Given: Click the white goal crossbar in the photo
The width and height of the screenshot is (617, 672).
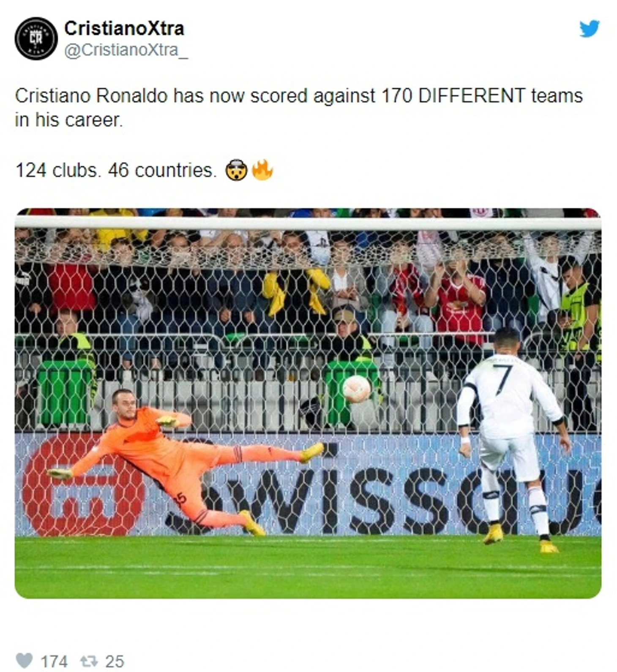Looking at the screenshot, I should coord(308,223).
